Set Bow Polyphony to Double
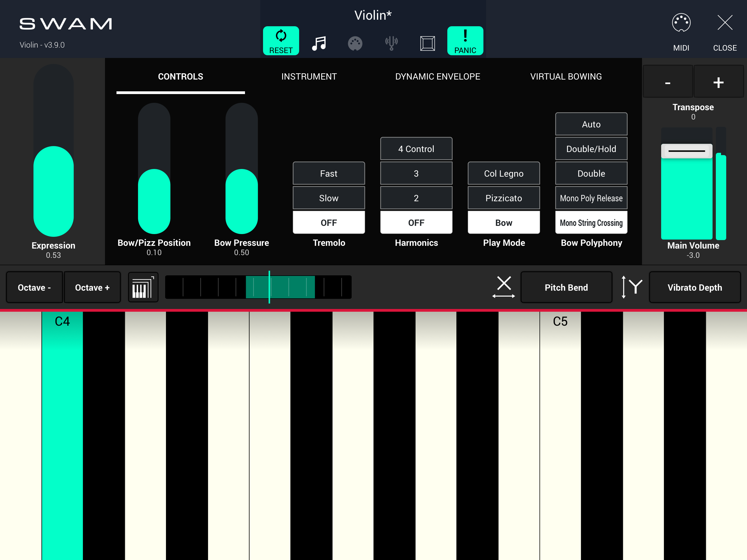This screenshot has height=560, width=747. 591,174
